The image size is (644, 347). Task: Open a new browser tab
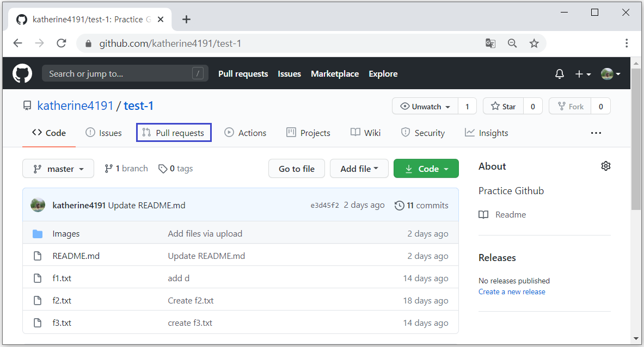[x=187, y=19]
